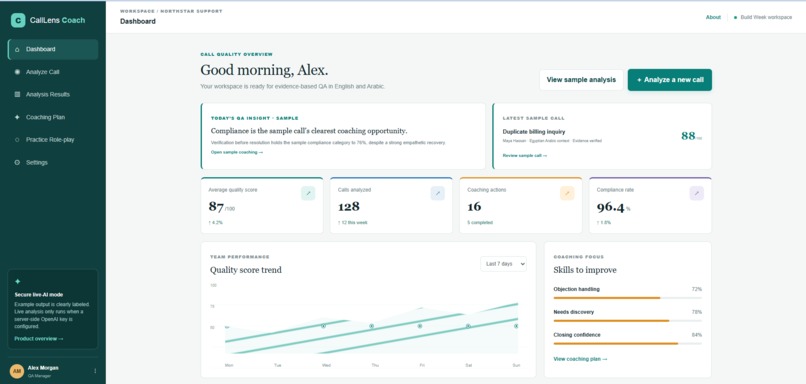Click the View sample analysis button
This screenshot has height=384, width=806.
click(581, 80)
